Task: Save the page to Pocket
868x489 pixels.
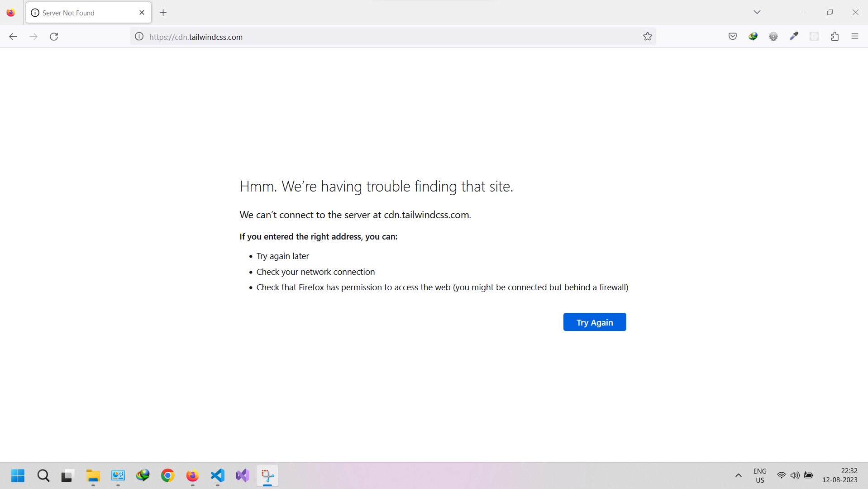Action: point(732,36)
